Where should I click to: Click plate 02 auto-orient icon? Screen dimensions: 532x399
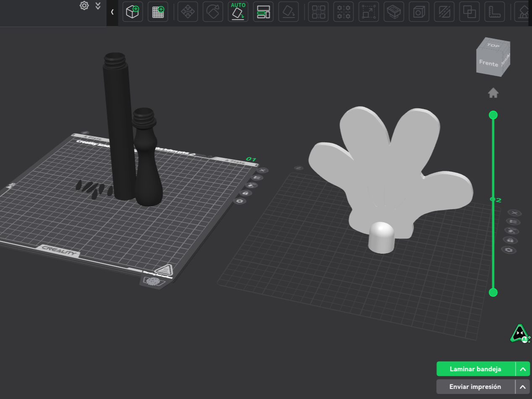[511, 231]
